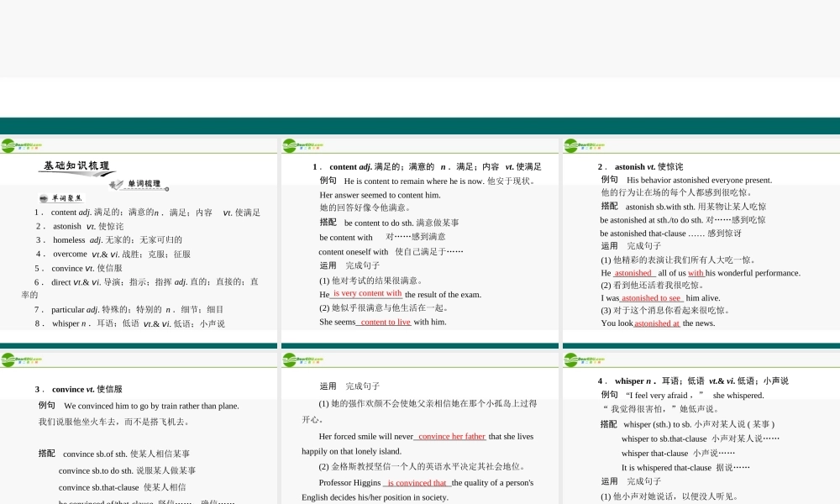Viewport: 840px width, 504px height.
Task: Click the '基础知识梳理' heading
Action: pyautogui.click(x=76, y=166)
